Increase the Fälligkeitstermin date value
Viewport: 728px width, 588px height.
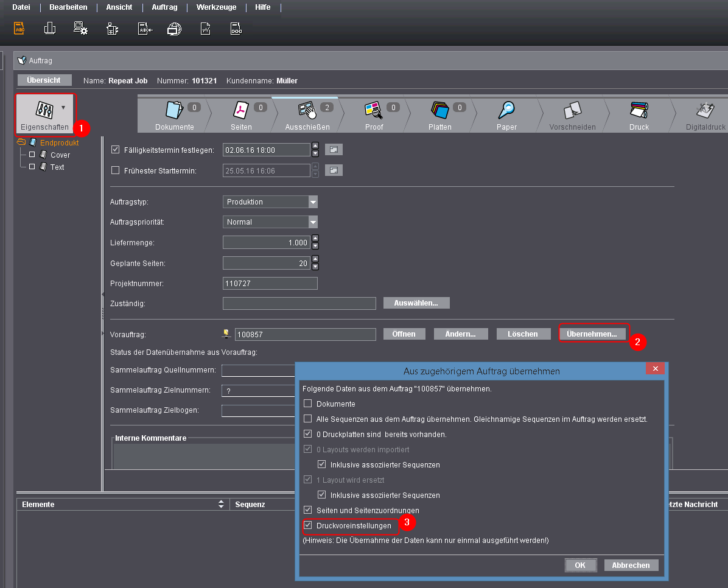tap(315, 146)
